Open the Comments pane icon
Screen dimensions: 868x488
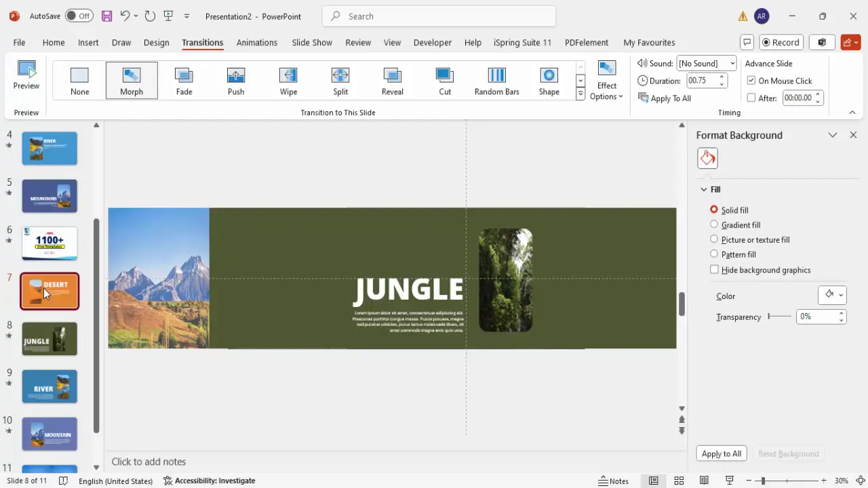click(x=747, y=42)
